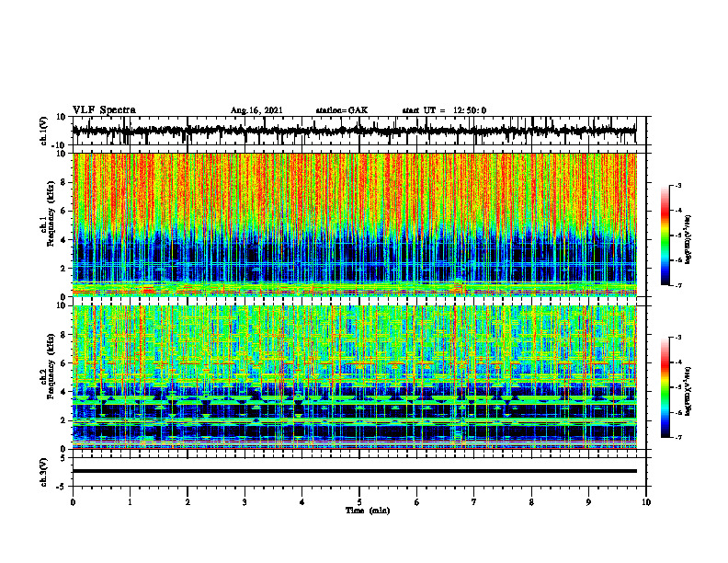The height and width of the screenshot is (563, 728).
Task: Click the "-3" label on ch.2 color bar
Action: pyautogui.click(x=678, y=338)
